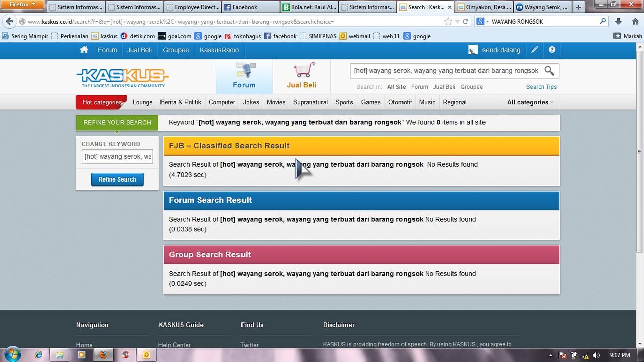Click the pencil icon beside sendi.dalang
The height and width of the screenshot is (362, 644).
pyautogui.click(x=534, y=50)
